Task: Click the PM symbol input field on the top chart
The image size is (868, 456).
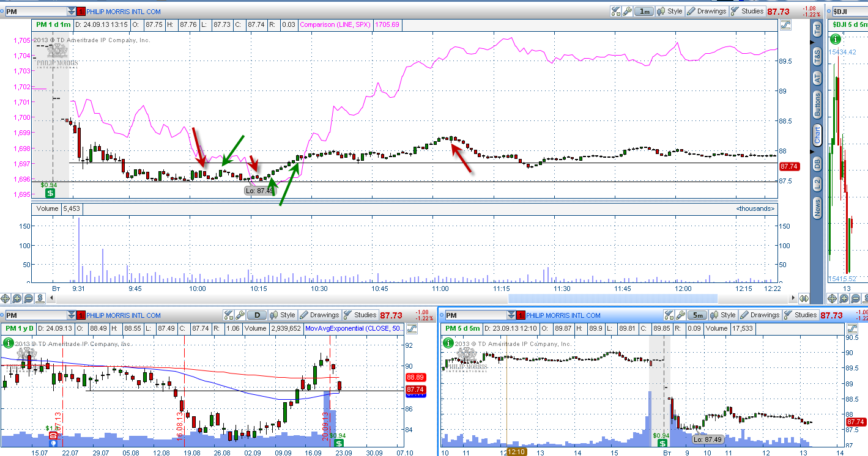Action: [x=35, y=11]
